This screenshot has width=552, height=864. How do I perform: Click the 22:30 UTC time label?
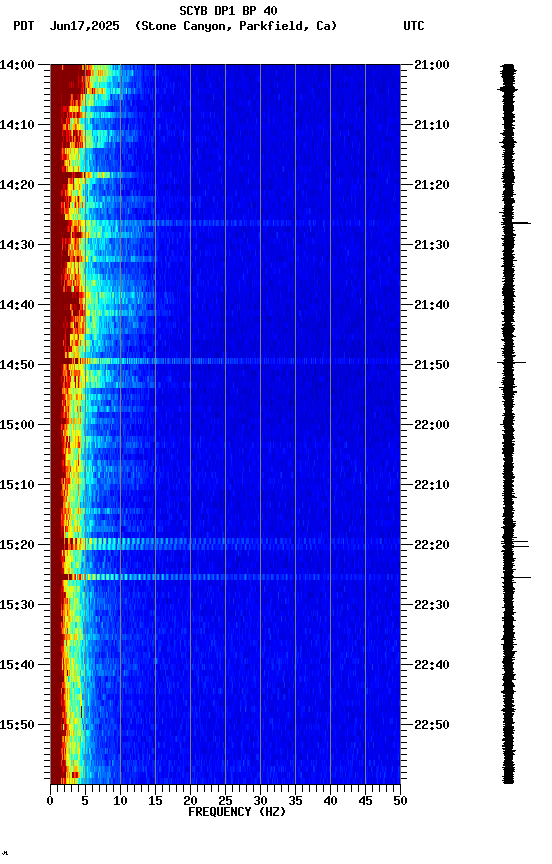[x=432, y=605]
